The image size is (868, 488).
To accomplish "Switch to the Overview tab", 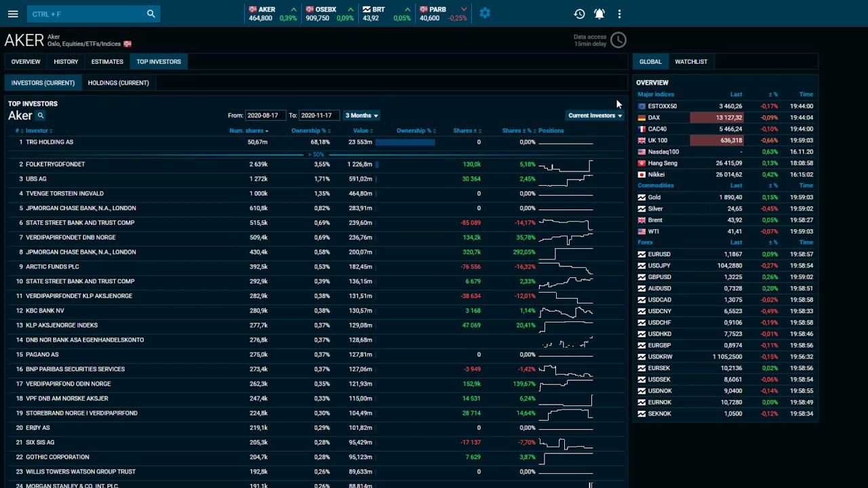I will point(26,62).
